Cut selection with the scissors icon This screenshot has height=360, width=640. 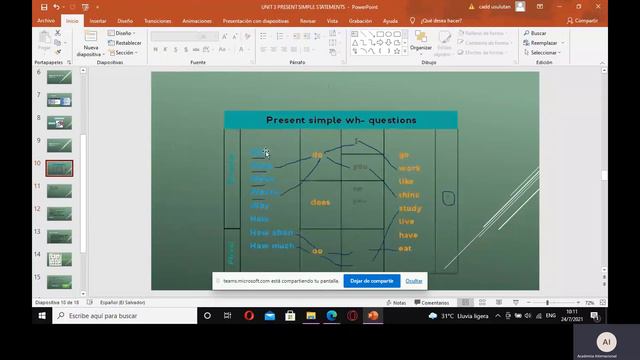tap(58, 33)
